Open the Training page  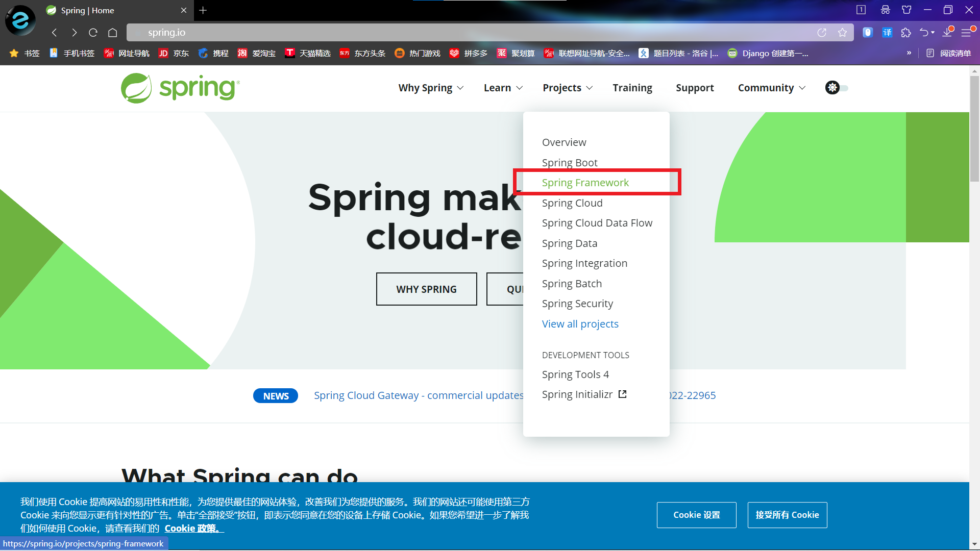click(632, 88)
